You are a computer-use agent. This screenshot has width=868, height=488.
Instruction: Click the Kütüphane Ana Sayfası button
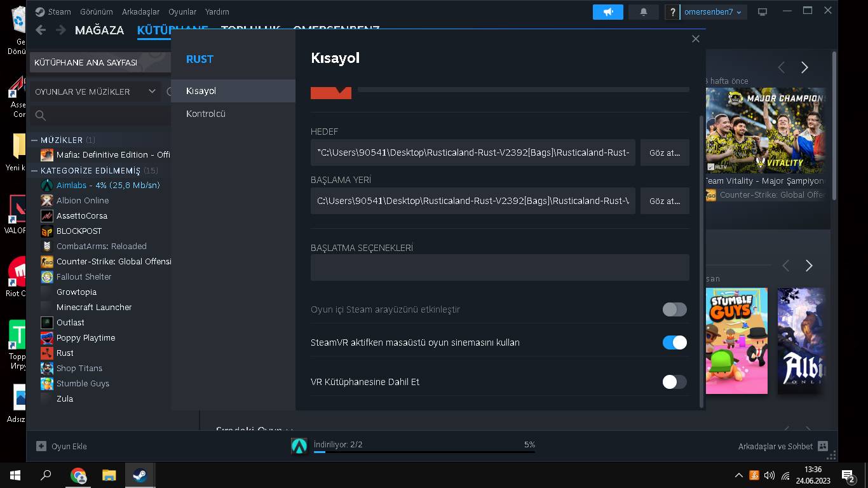pos(86,63)
